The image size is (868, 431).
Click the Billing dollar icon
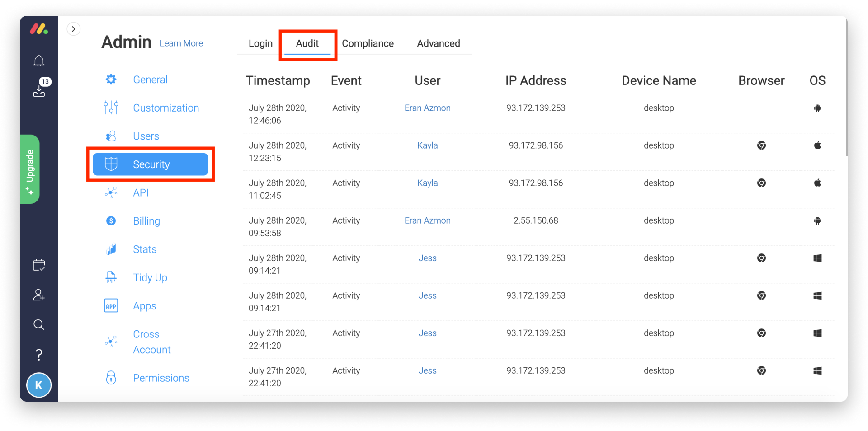111,221
